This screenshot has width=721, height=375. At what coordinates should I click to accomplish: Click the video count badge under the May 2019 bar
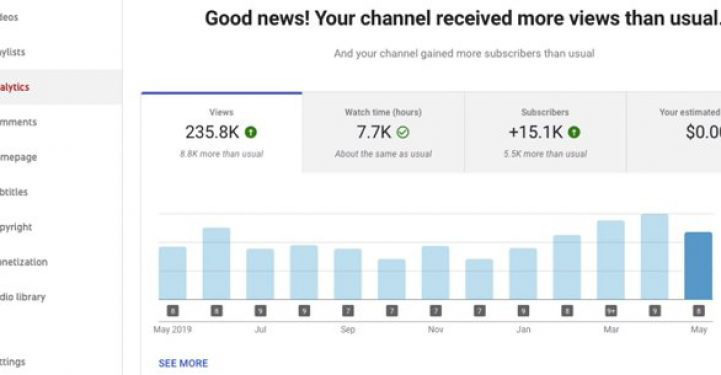[x=172, y=311]
